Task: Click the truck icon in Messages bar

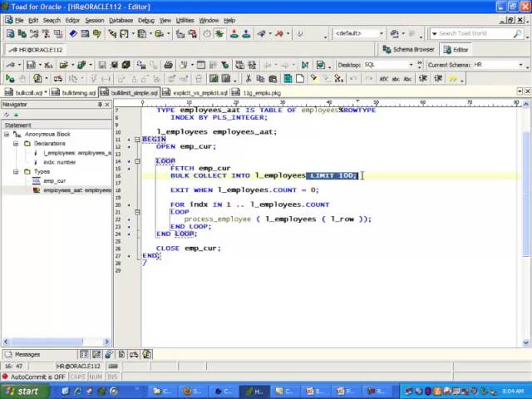Action: coord(134,355)
